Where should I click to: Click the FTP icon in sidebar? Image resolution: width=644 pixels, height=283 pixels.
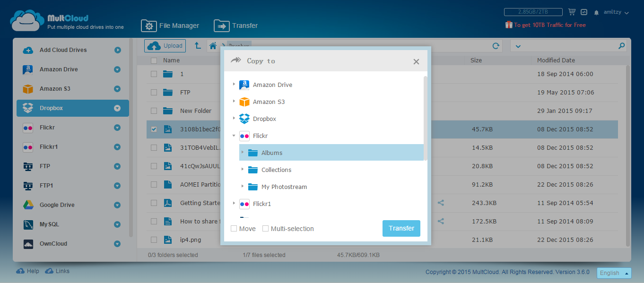tap(28, 166)
